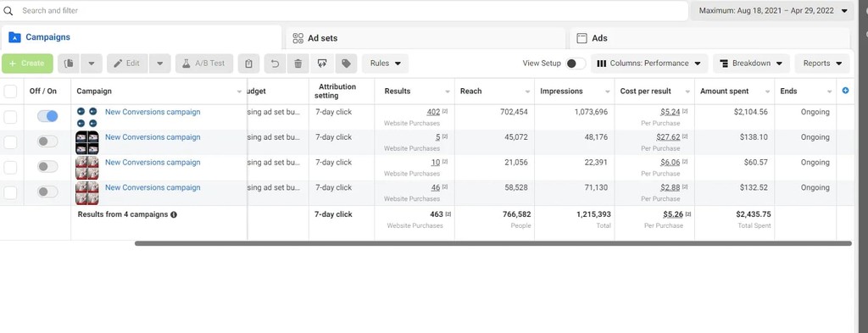Click thumbnail of the 21,056 reach campaign

click(x=87, y=168)
